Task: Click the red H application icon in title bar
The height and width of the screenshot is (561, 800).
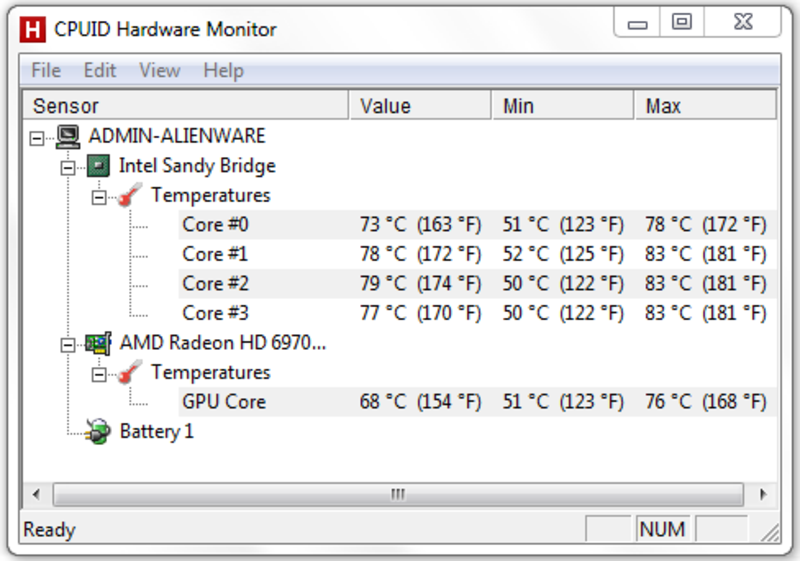Action: coord(33,28)
